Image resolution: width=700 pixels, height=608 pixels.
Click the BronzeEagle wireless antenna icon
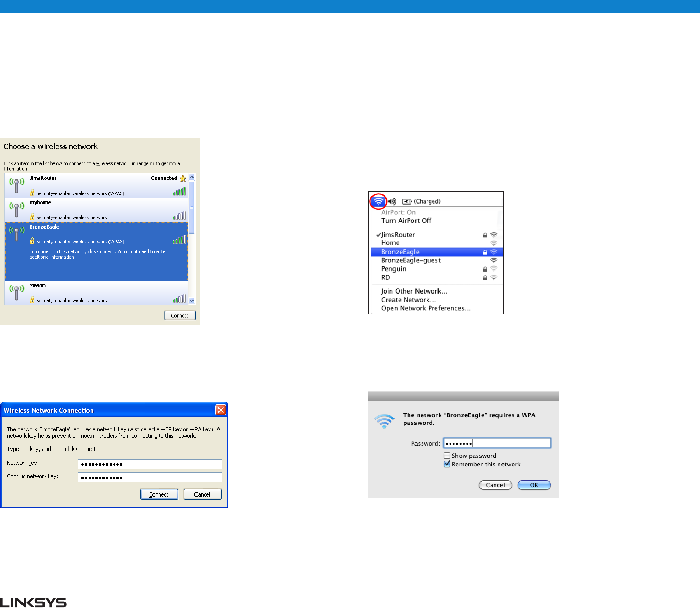[16, 233]
